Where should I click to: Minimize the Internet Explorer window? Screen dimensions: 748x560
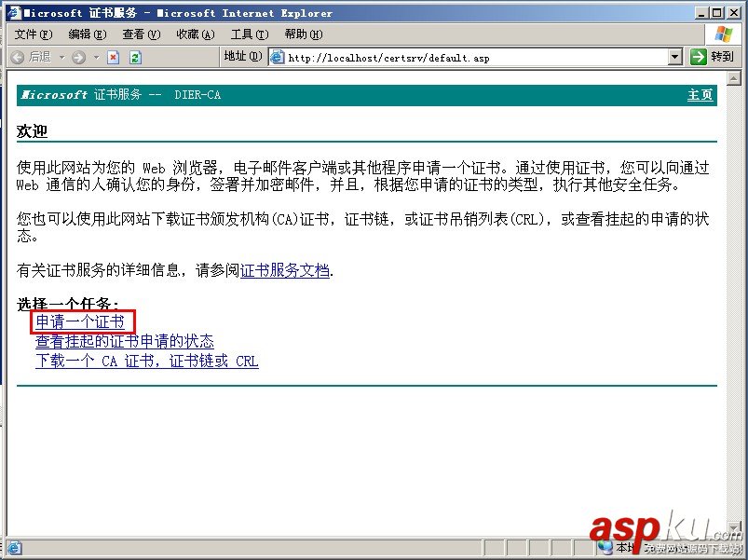click(x=701, y=13)
